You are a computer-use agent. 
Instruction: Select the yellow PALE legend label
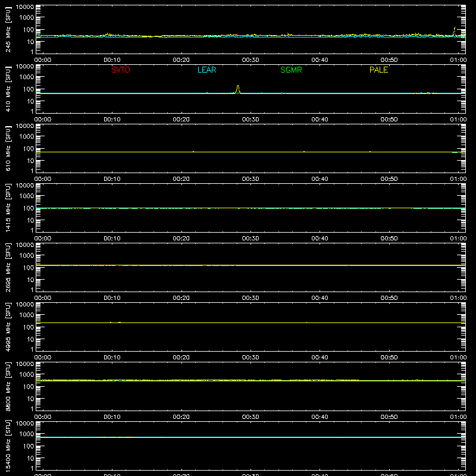click(378, 70)
